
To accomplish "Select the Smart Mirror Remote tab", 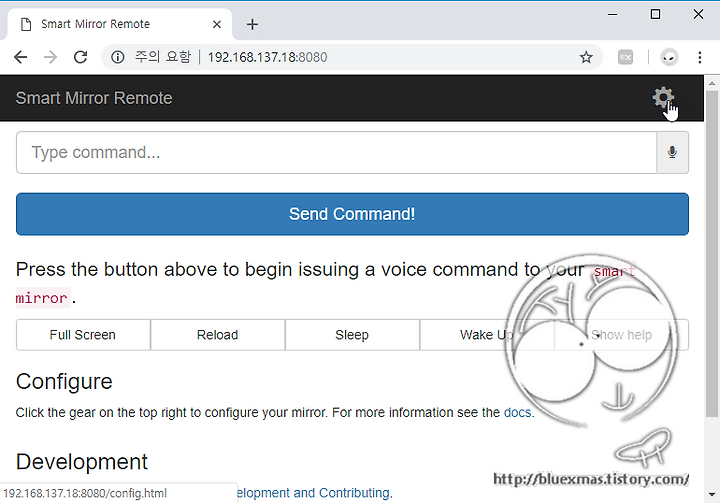I will 119,24.
